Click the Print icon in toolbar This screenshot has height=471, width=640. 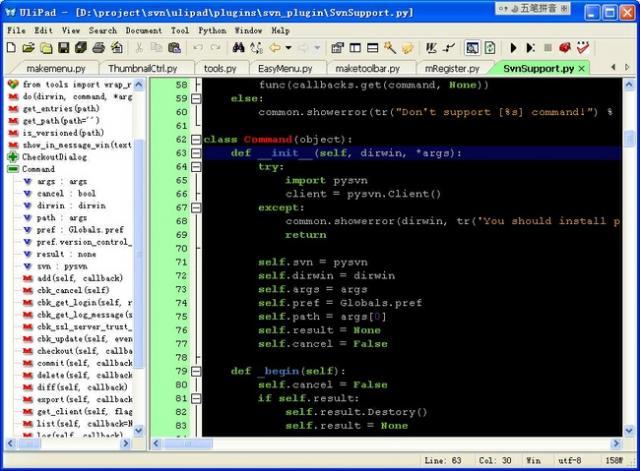(100, 48)
